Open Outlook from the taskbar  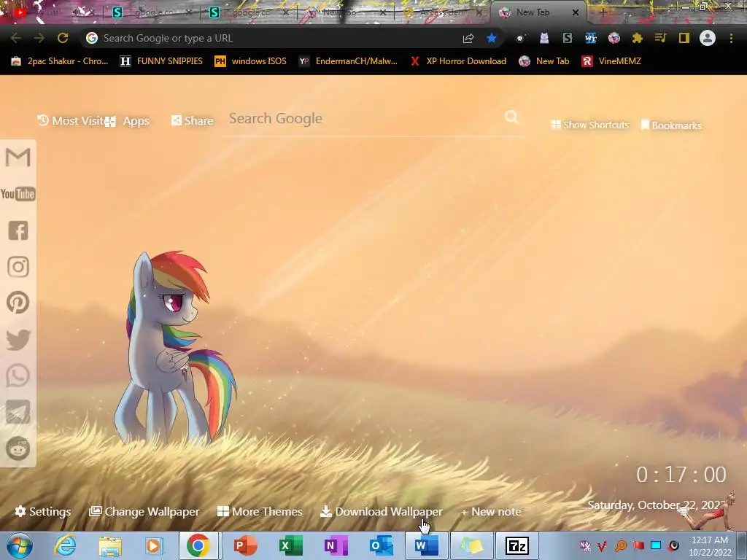point(381,545)
